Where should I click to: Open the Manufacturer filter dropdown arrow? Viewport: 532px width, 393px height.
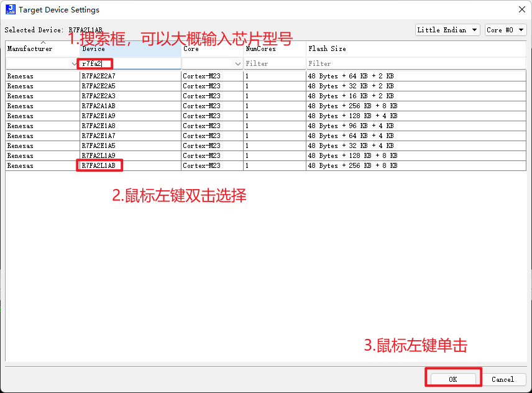pos(73,63)
